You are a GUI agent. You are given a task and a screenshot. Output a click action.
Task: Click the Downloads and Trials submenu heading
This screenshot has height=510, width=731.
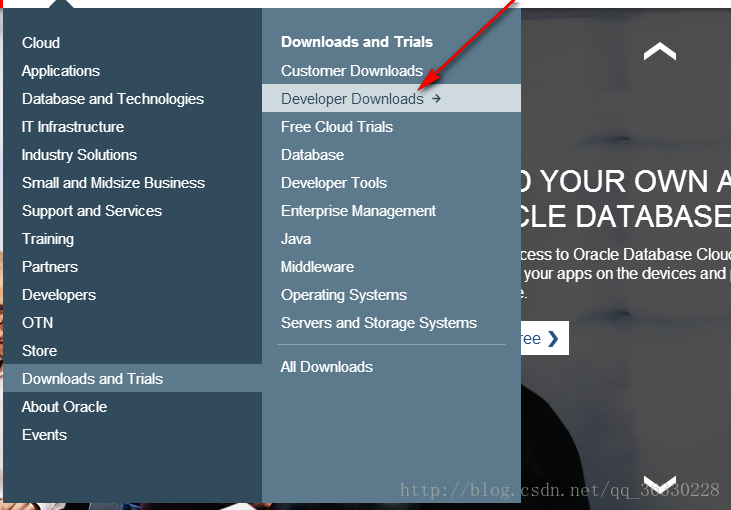click(x=357, y=42)
